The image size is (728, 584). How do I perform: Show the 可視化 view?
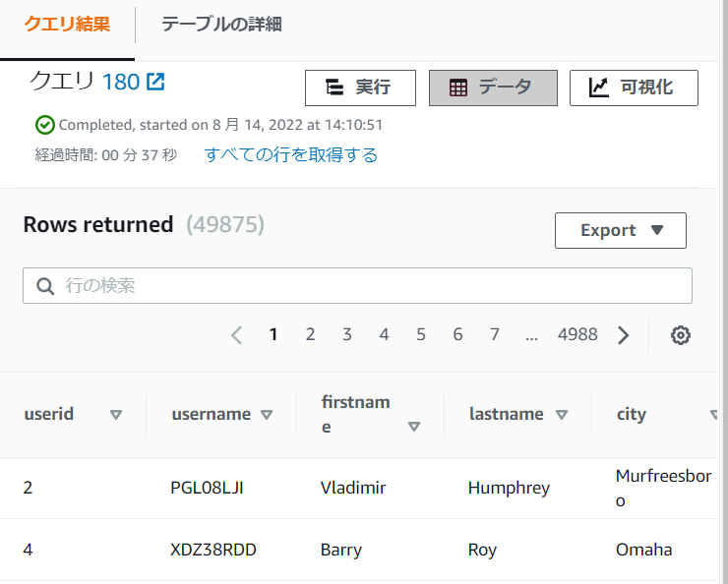click(634, 88)
